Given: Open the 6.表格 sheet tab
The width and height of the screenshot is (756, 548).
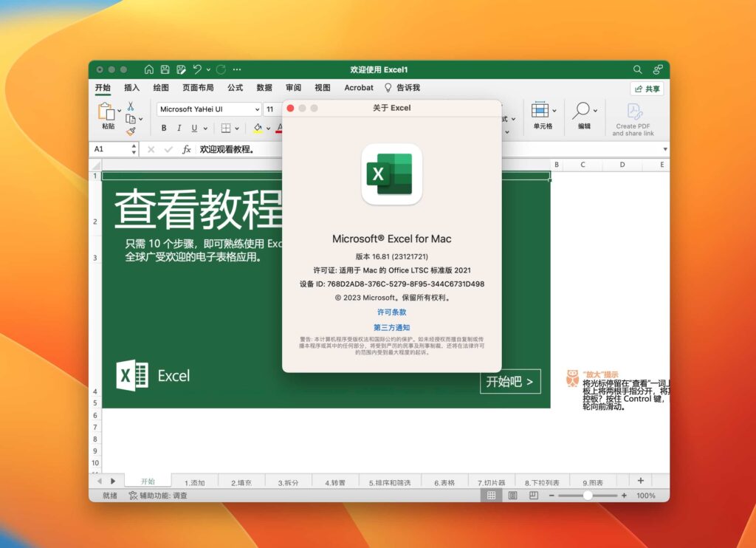Looking at the screenshot, I should coord(443,481).
